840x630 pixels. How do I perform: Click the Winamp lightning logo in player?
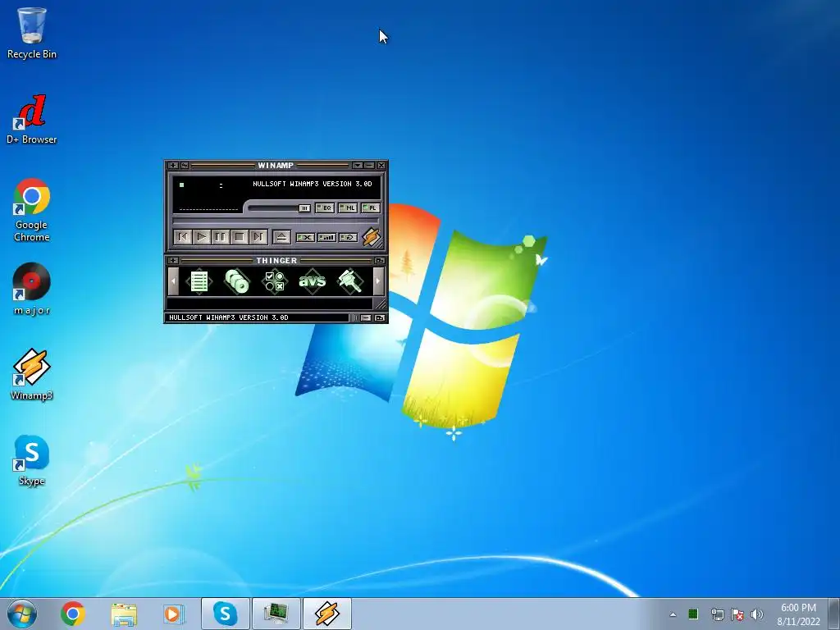(x=372, y=237)
